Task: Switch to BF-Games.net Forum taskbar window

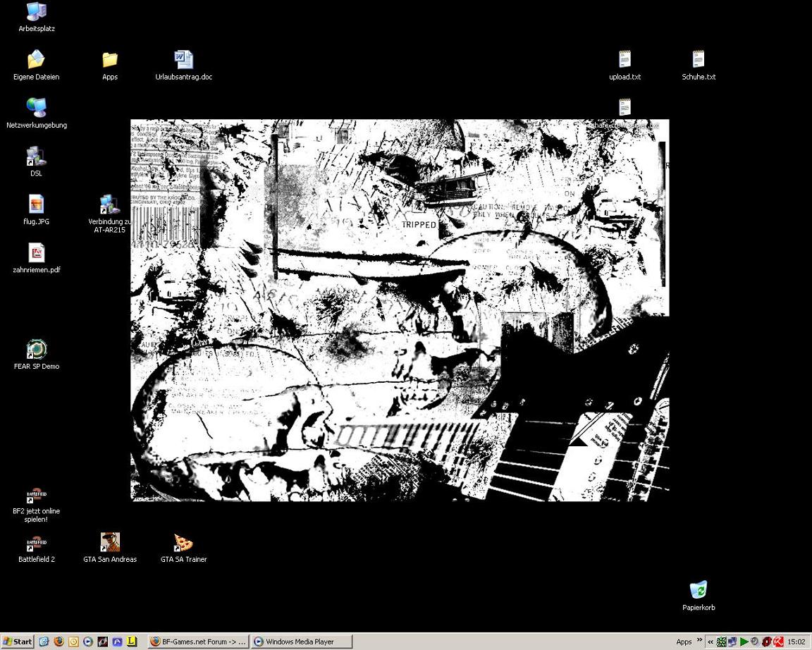Action: 198,642
